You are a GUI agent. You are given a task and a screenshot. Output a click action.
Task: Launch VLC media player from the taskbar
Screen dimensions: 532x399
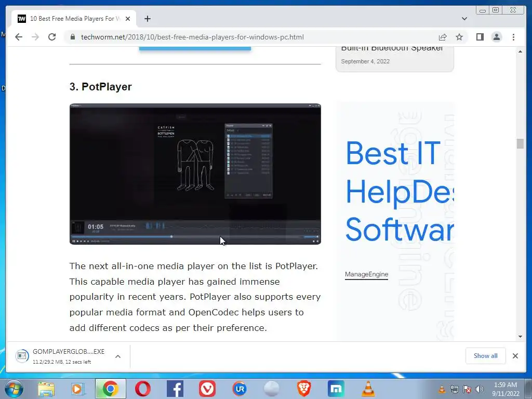pyautogui.click(x=368, y=389)
